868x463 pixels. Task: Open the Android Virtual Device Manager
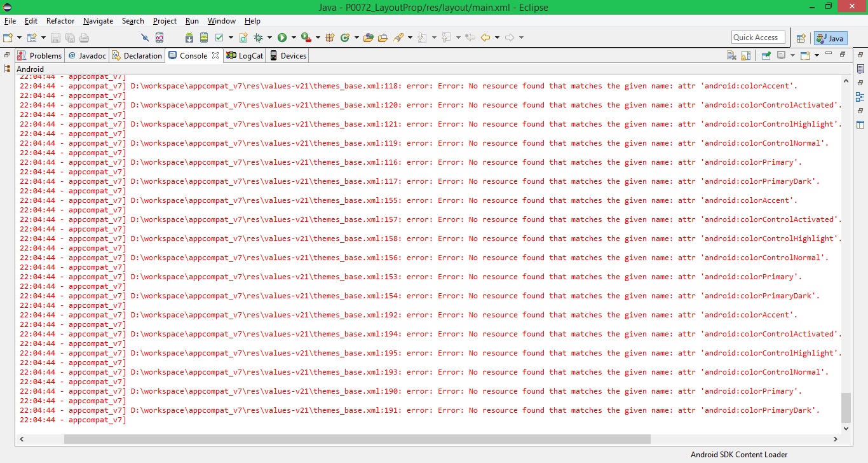(204, 38)
